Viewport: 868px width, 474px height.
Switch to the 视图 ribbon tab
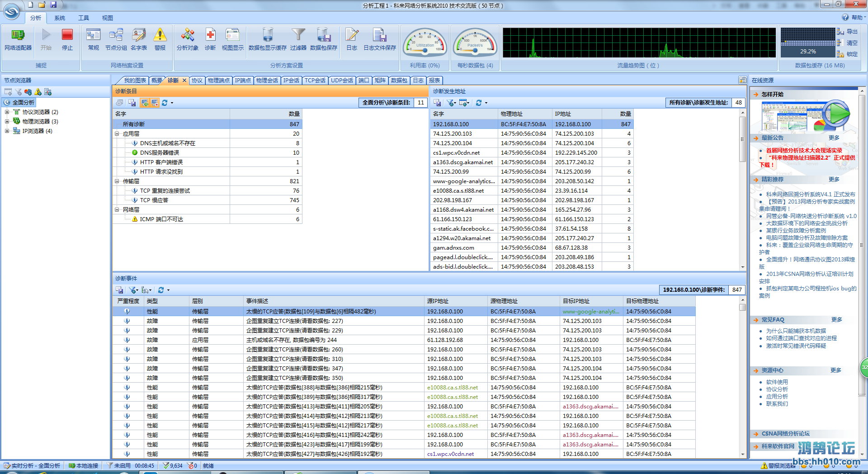pos(108,18)
